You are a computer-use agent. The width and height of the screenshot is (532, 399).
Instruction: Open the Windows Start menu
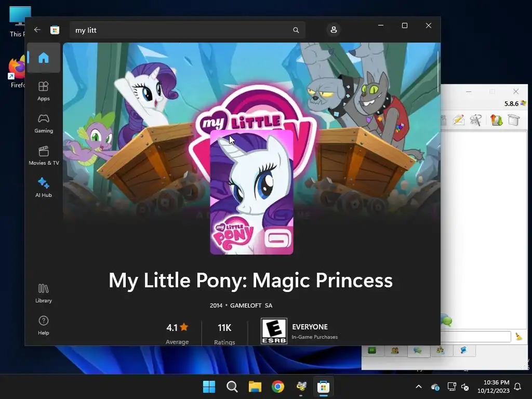209,387
